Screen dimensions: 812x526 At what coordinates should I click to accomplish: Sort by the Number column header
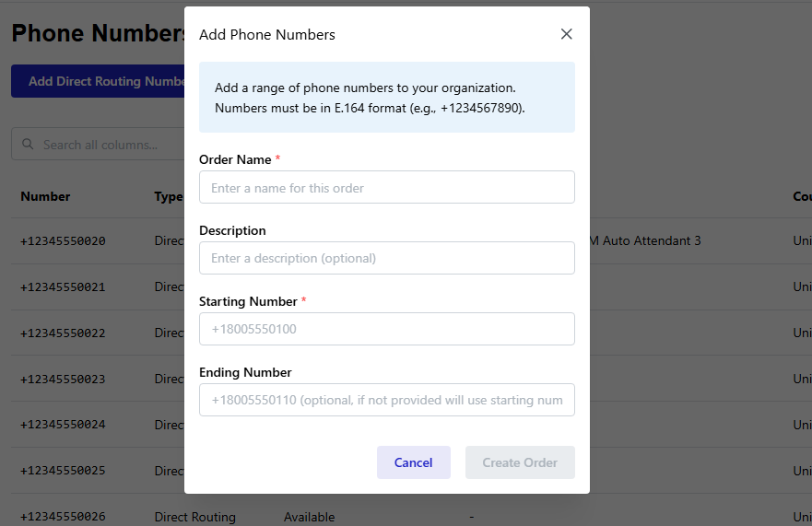(45, 196)
